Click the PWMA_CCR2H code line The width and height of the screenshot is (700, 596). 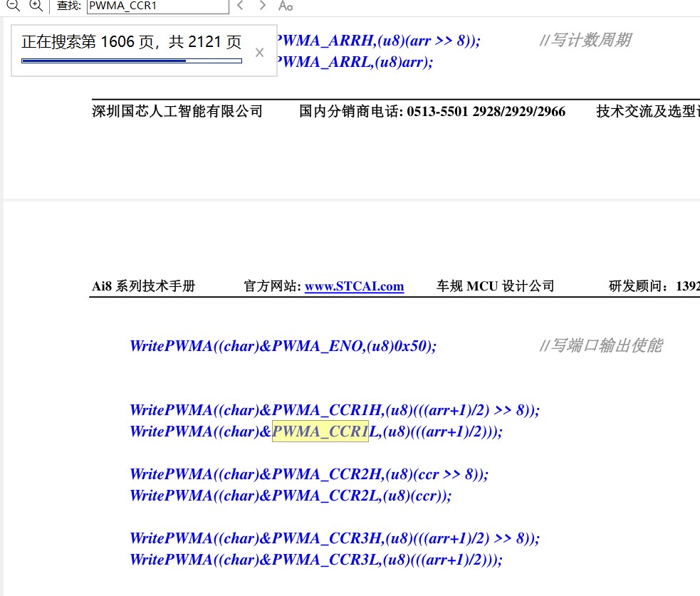309,474
